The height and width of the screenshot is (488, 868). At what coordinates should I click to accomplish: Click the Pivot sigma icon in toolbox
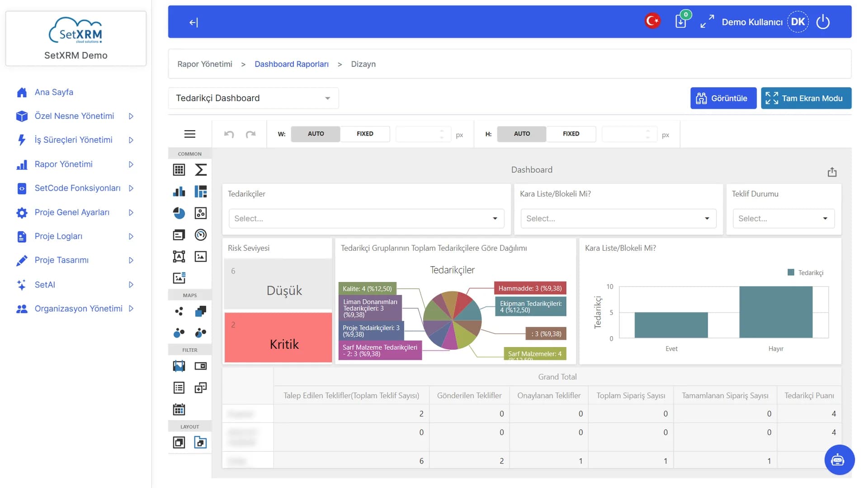[201, 169]
